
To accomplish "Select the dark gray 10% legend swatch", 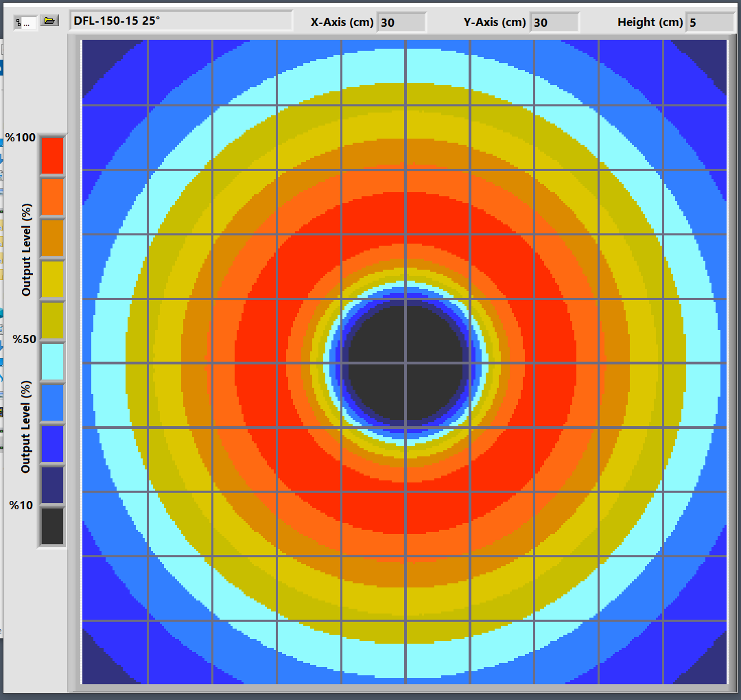I will [x=52, y=526].
